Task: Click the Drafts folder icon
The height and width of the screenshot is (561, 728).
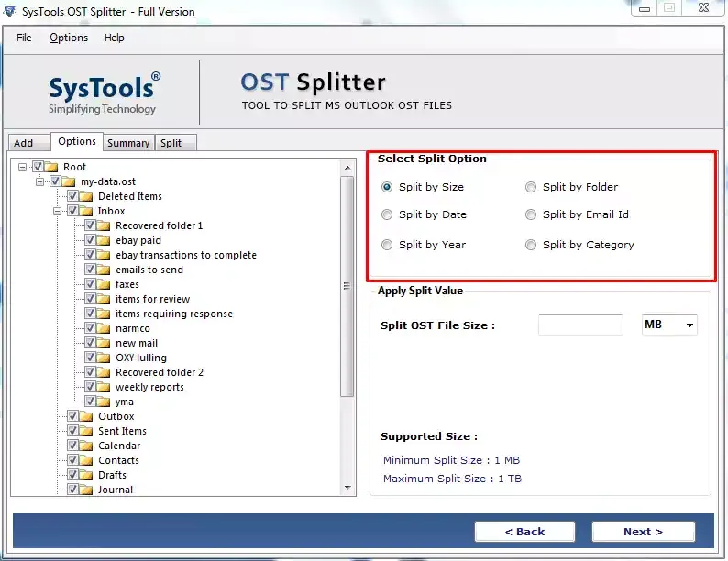Action: pyautogui.click(x=86, y=475)
